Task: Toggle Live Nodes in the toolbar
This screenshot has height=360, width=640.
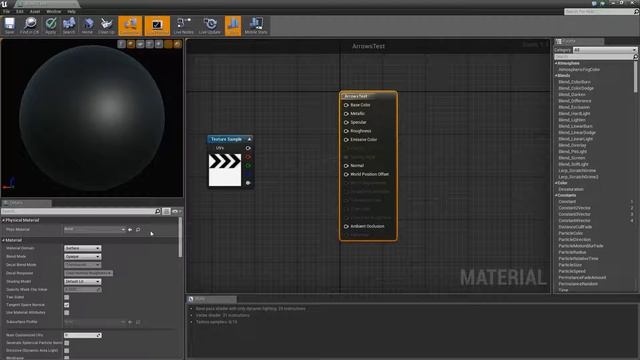Action: [x=184, y=26]
